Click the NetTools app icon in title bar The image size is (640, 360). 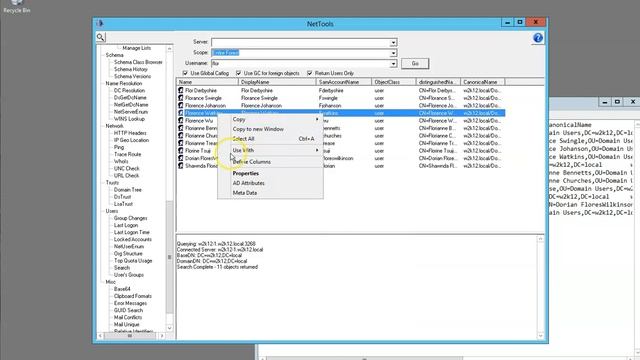pyautogui.click(x=100, y=24)
